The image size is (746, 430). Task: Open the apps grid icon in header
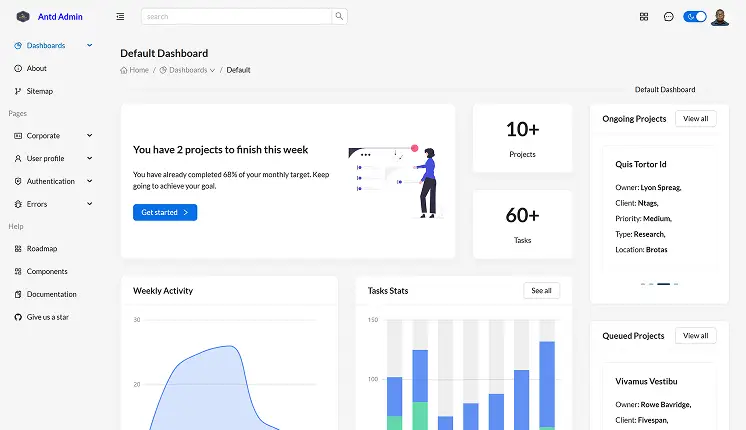pos(644,17)
